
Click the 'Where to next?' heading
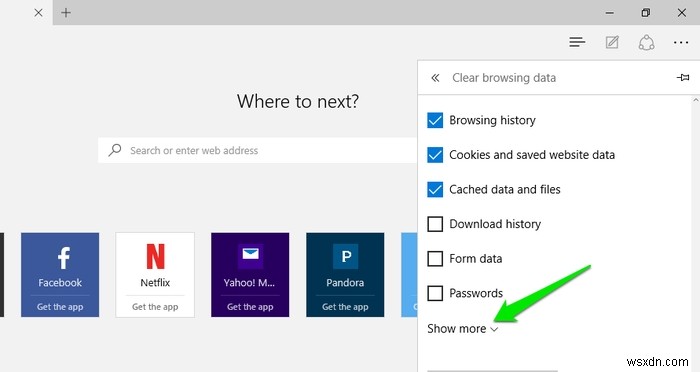coord(298,102)
